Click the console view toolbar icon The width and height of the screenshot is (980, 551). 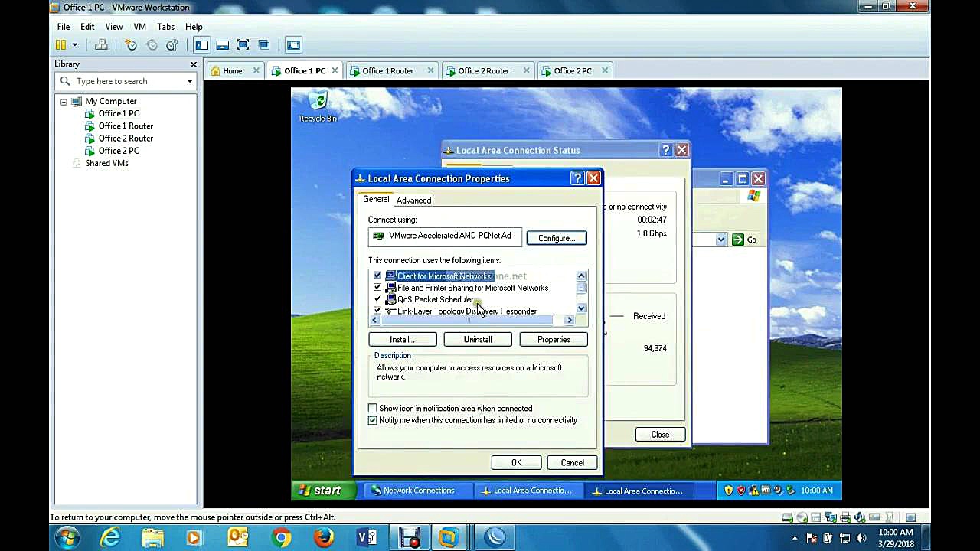tap(293, 45)
